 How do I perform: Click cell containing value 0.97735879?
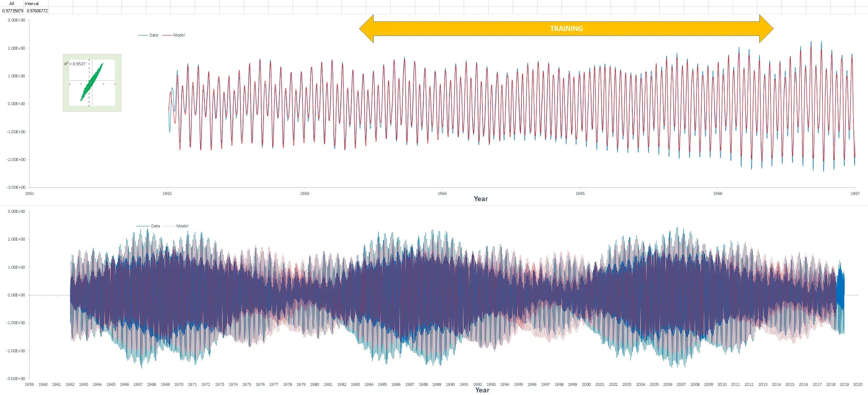[12, 11]
